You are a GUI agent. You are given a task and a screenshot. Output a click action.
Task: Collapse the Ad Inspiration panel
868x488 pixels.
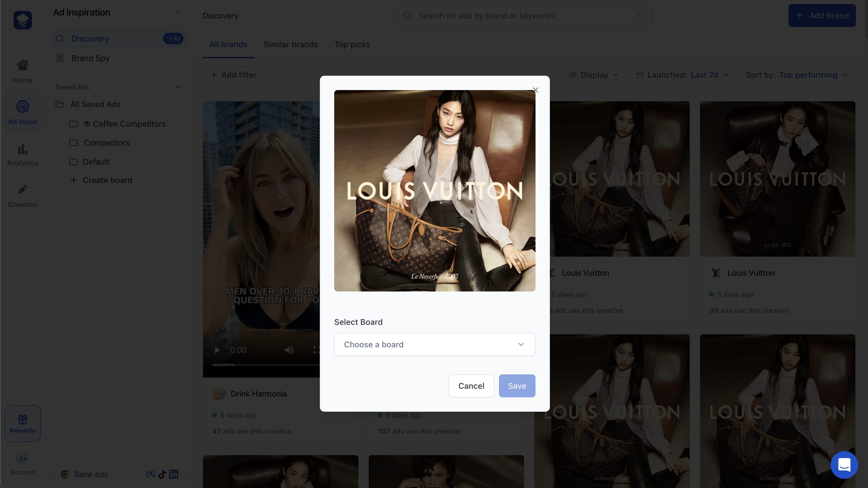click(178, 12)
